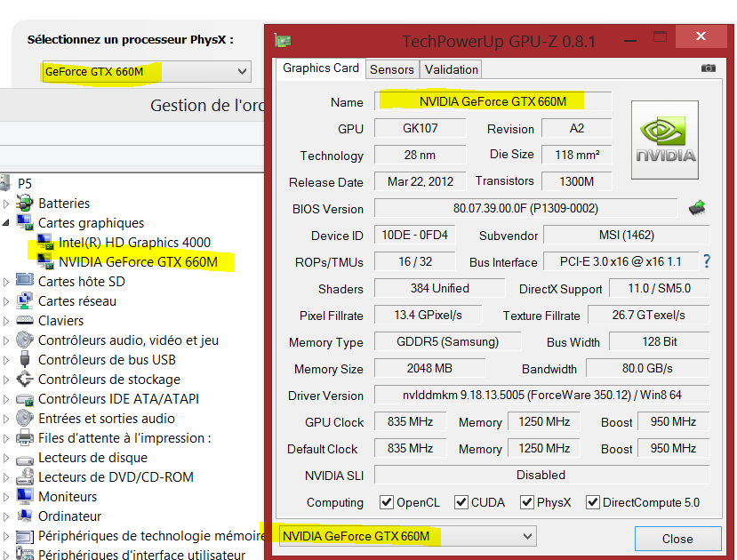
Task: Click the Entrées et sorties audio icon
Action: [24, 418]
